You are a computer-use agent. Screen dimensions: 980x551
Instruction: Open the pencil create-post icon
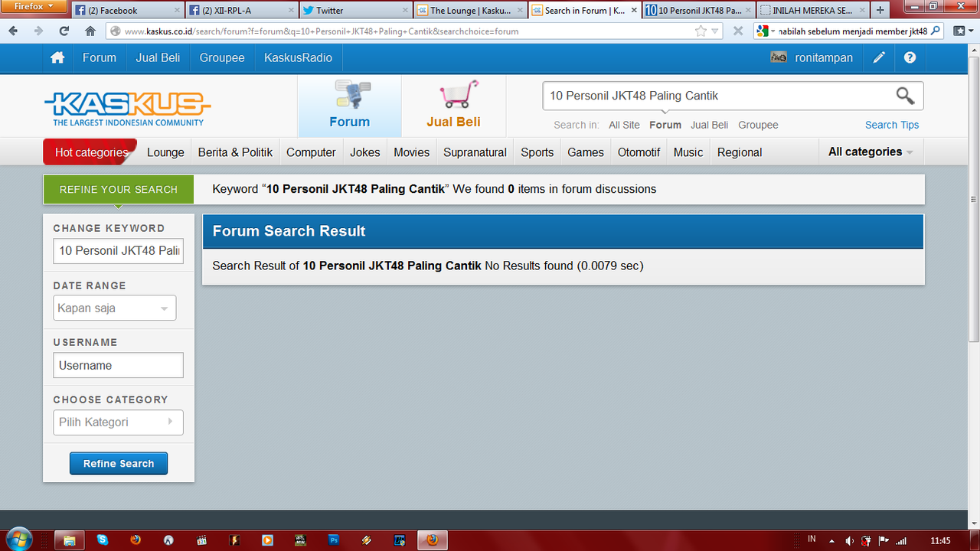tap(879, 58)
